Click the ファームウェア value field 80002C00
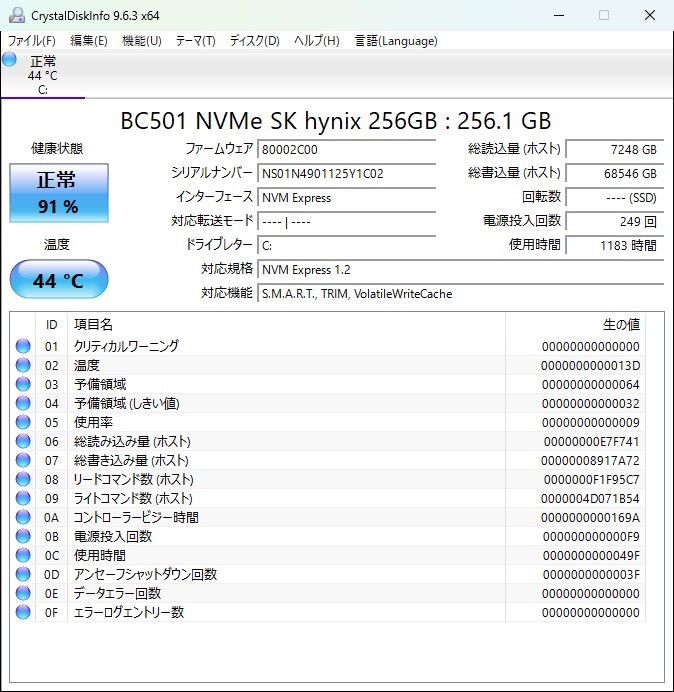This screenshot has height=692, width=674. point(347,149)
